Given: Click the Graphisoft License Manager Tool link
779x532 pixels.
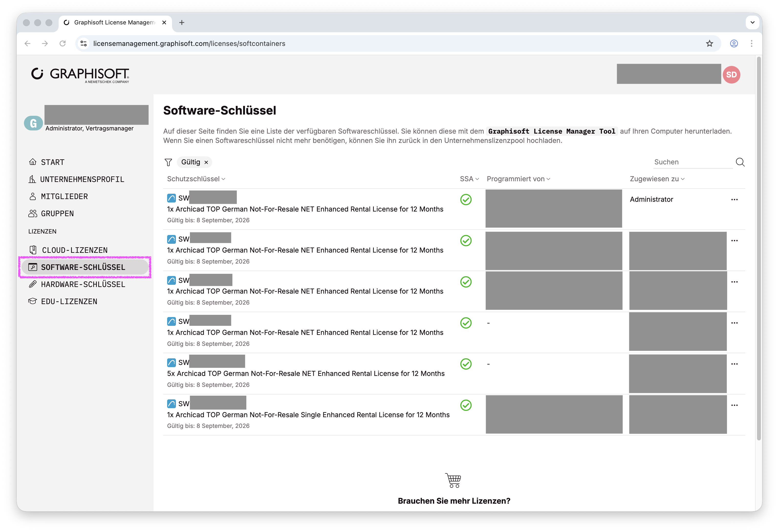Looking at the screenshot, I should (552, 131).
